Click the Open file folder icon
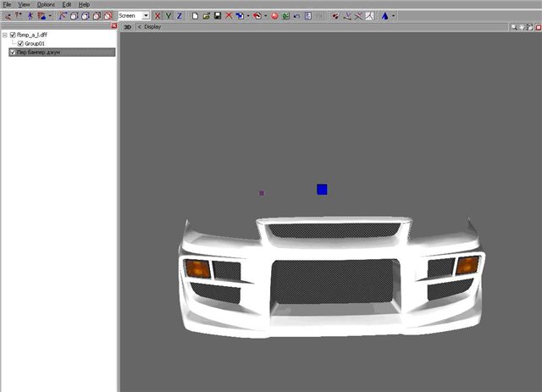542x392 pixels. pyautogui.click(x=206, y=16)
